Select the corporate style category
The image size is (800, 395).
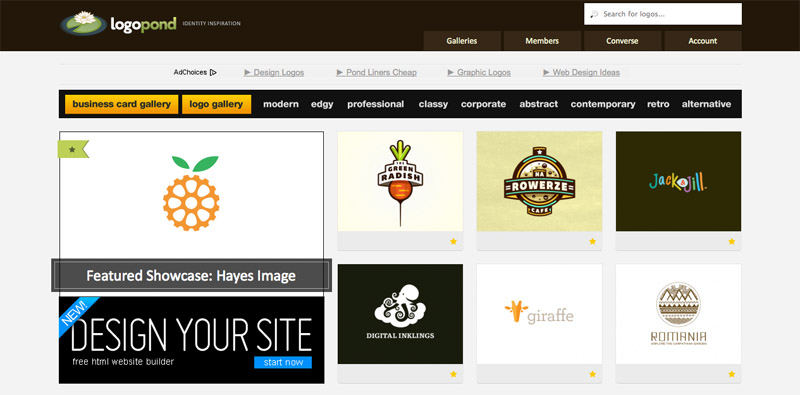click(x=484, y=104)
